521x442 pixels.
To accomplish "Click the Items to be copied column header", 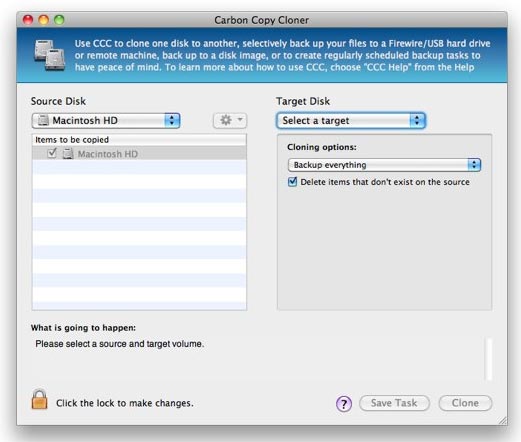I will [139, 140].
